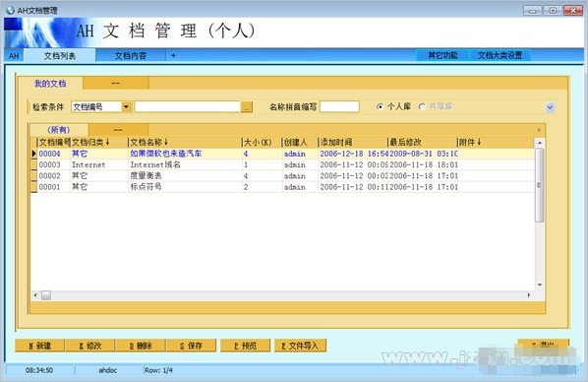588x382 pixels.
Task: Select the 共享库 radio button
Action: [x=422, y=107]
